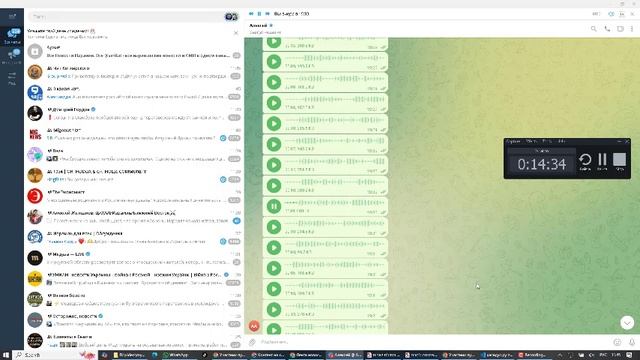Screen dimensions: 640x360
Task: Click the Windows taskbar search box
Action: pyautogui.click(x=55, y=355)
